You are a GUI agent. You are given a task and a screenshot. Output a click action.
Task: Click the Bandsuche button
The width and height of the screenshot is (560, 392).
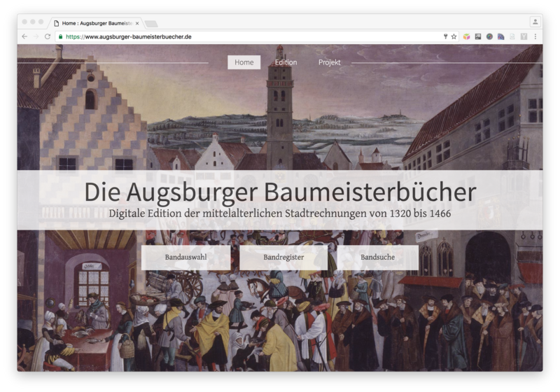tap(377, 258)
